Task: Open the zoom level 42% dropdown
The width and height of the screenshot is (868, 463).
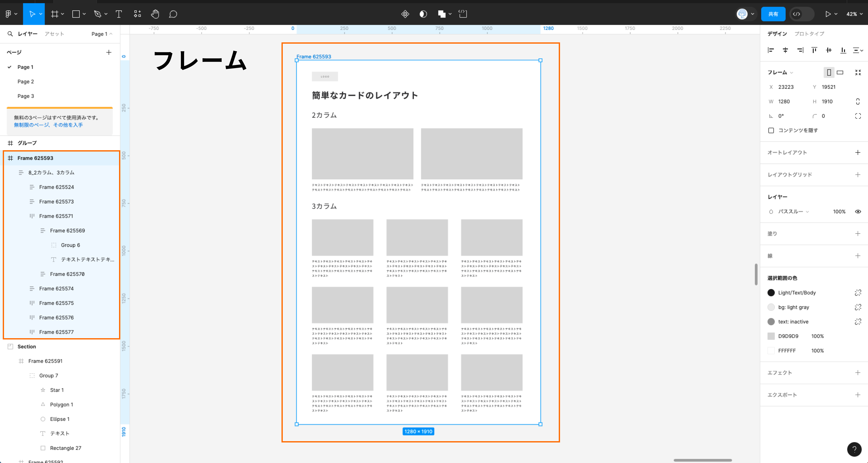Action: pyautogui.click(x=854, y=14)
